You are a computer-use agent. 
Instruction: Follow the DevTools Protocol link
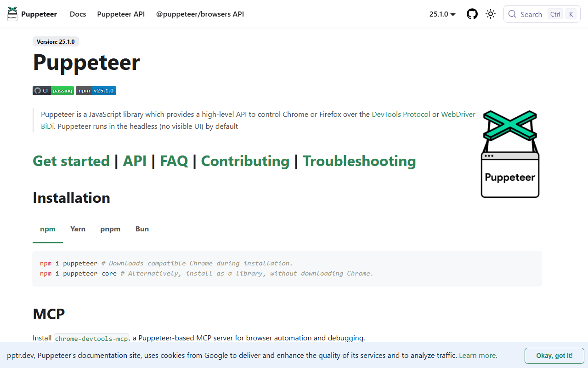401,114
